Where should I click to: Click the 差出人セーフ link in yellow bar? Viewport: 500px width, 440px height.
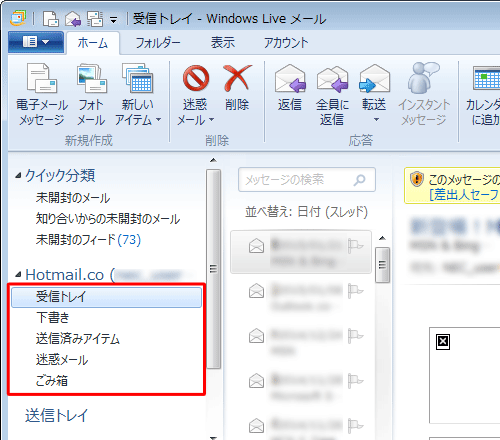click(465, 194)
